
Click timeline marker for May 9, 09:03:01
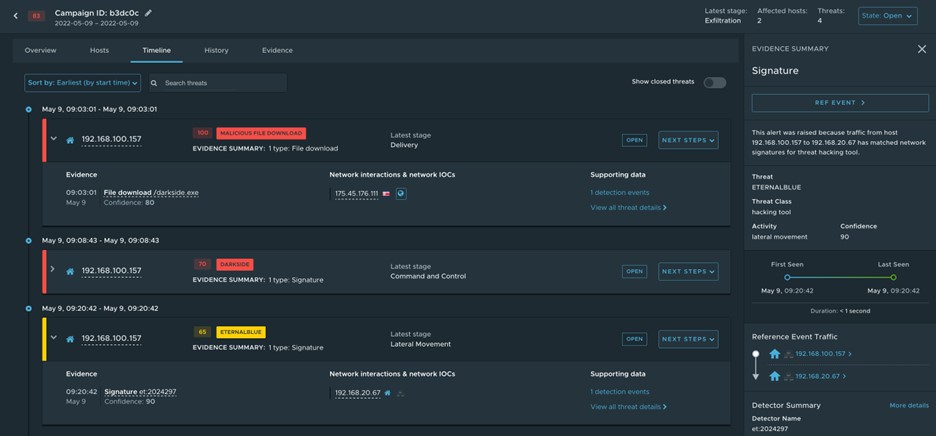[x=28, y=109]
